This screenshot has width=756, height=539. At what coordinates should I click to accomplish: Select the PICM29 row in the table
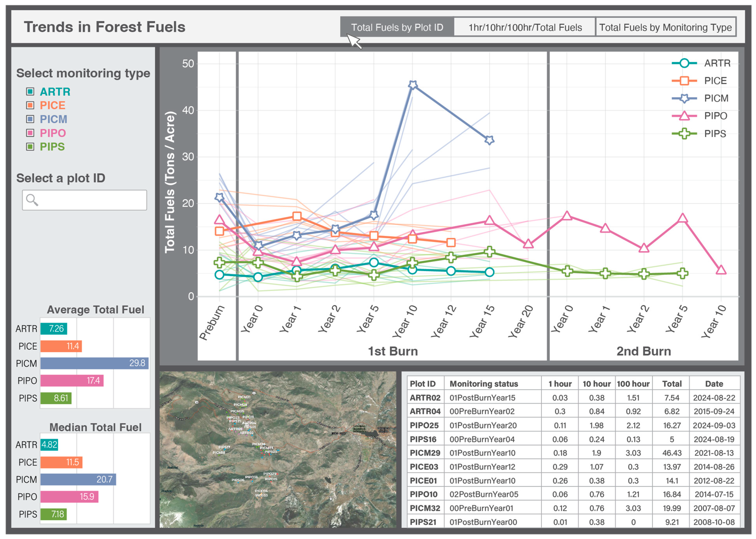(425, 453)
